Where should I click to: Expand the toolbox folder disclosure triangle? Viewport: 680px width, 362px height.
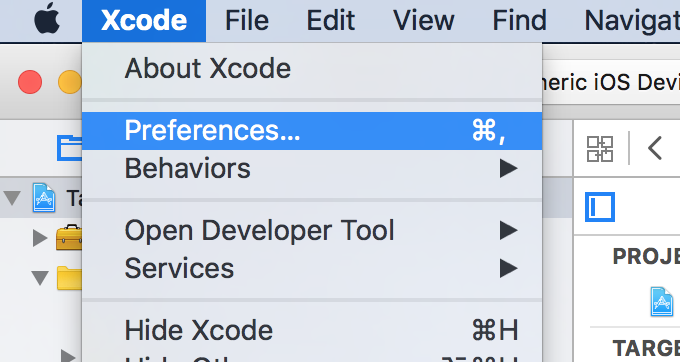coord(40,238)
